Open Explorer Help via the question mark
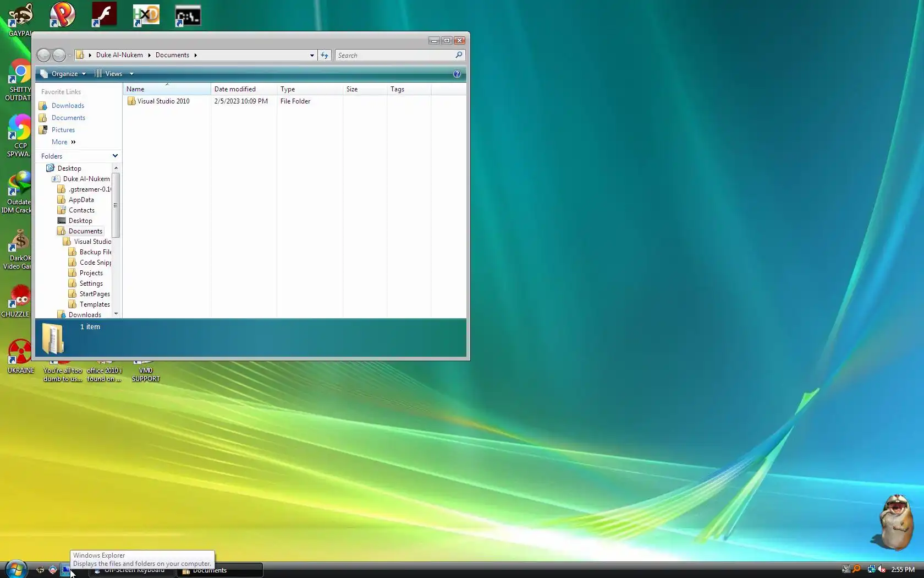 [457, 74]
